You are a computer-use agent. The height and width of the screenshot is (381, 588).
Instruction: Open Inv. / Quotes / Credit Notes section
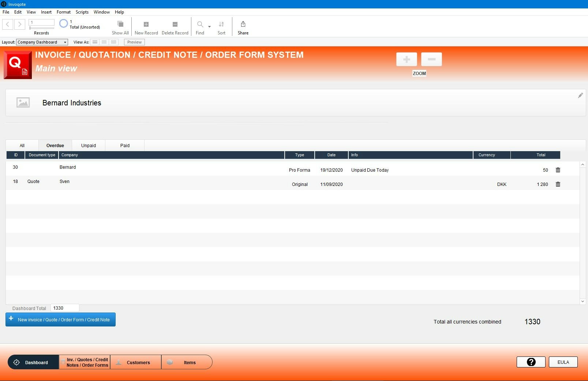(85, 362)
